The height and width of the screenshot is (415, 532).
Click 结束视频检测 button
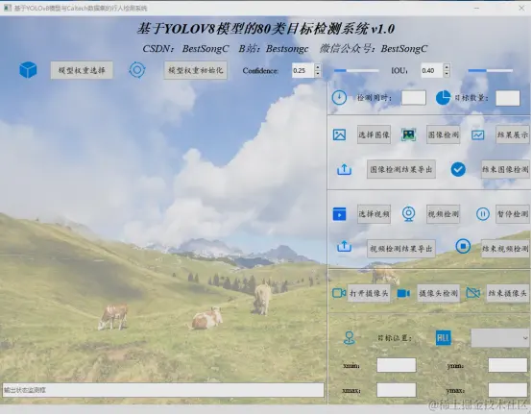(505, 249)
